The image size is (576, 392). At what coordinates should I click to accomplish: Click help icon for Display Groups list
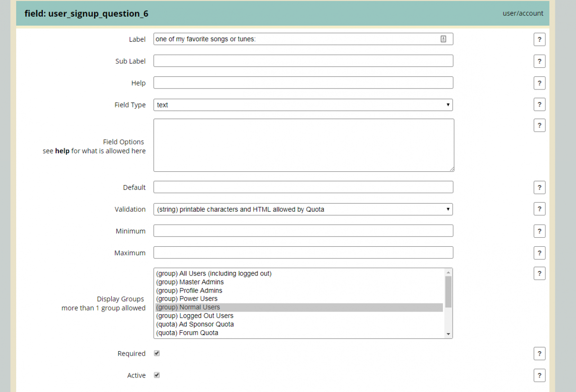pyautogui.click(x=539, y=273)
